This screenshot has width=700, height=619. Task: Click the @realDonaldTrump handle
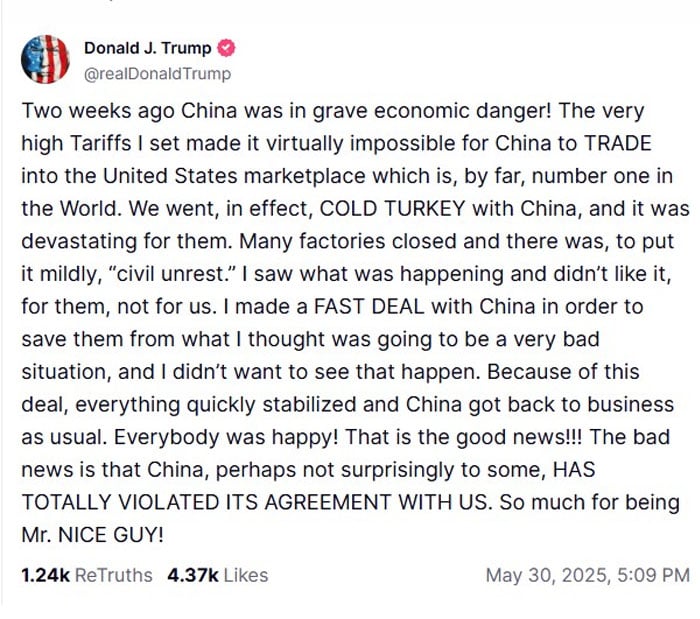pyautogui.click(x=157, y=73)
